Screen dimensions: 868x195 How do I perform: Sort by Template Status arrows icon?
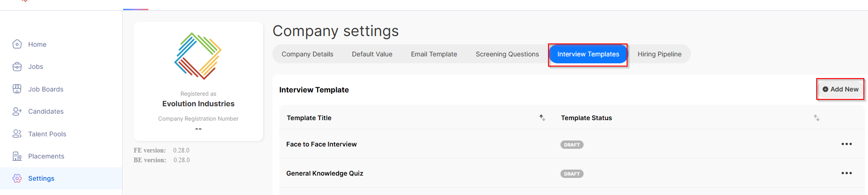tap(817, 118)
